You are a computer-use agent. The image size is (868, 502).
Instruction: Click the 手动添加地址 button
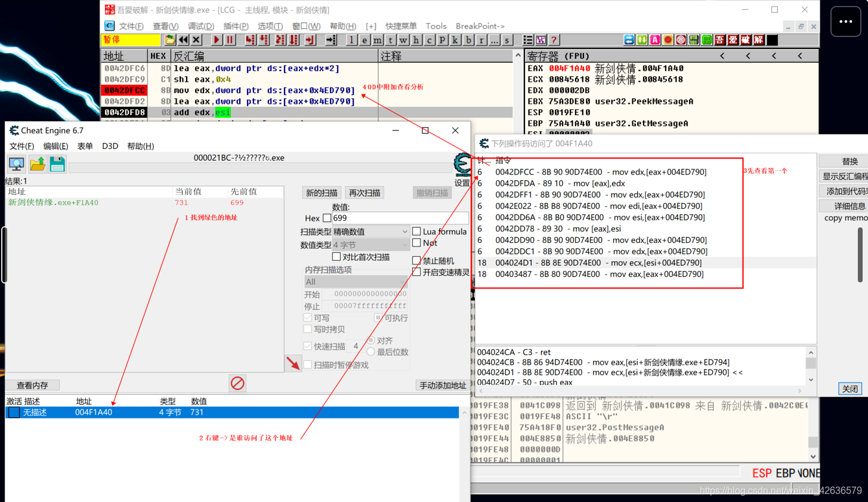point(443,386)
